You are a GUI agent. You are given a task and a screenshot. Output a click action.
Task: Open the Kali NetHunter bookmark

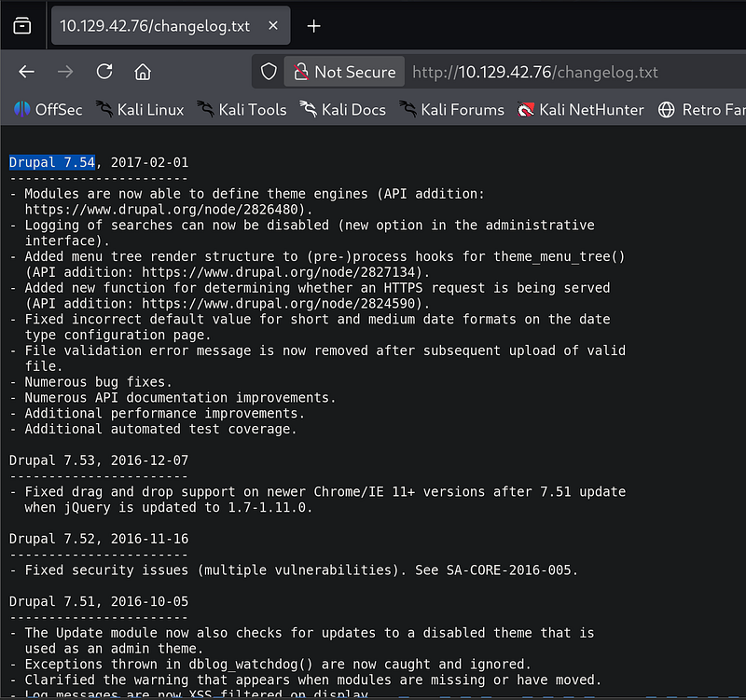(x=580, y=110)
